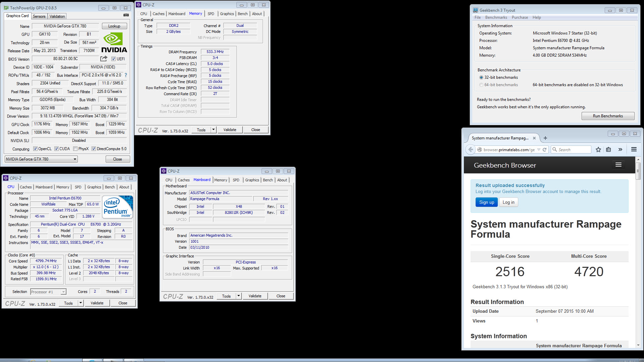Click the Lookup button in GPU-Z

[114, 26]
